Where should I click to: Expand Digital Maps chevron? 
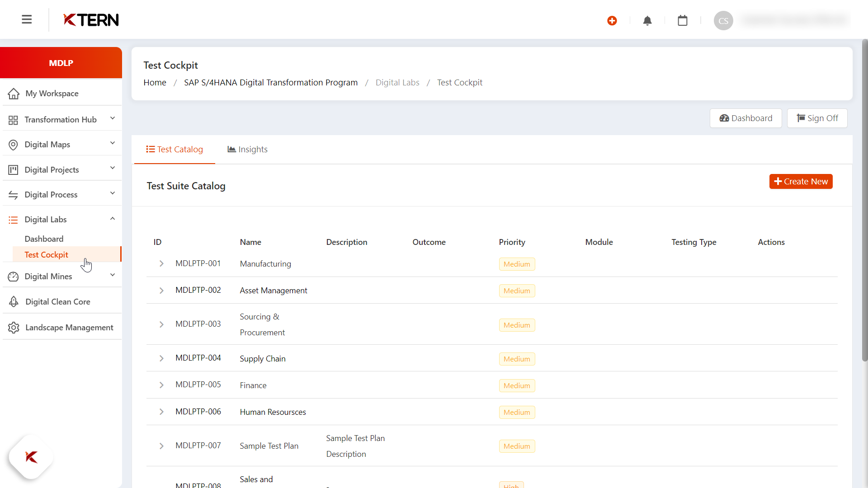(113, 143)
